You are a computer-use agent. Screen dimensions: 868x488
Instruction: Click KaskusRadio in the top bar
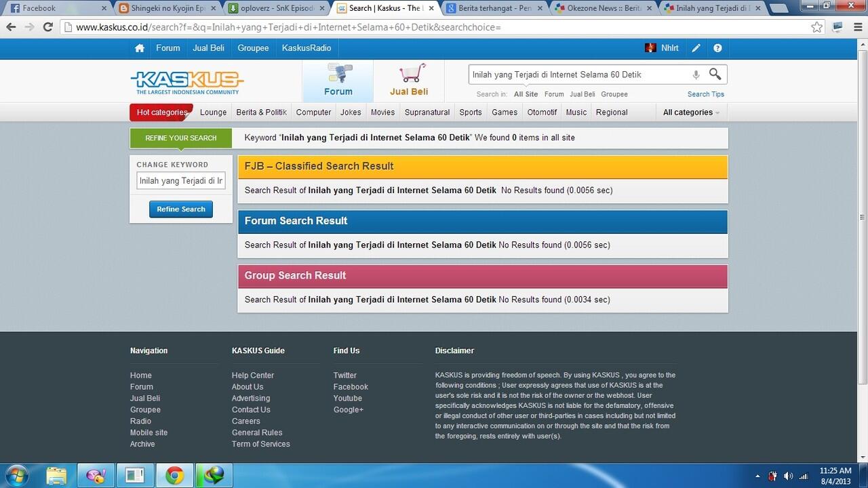point(307,48)
